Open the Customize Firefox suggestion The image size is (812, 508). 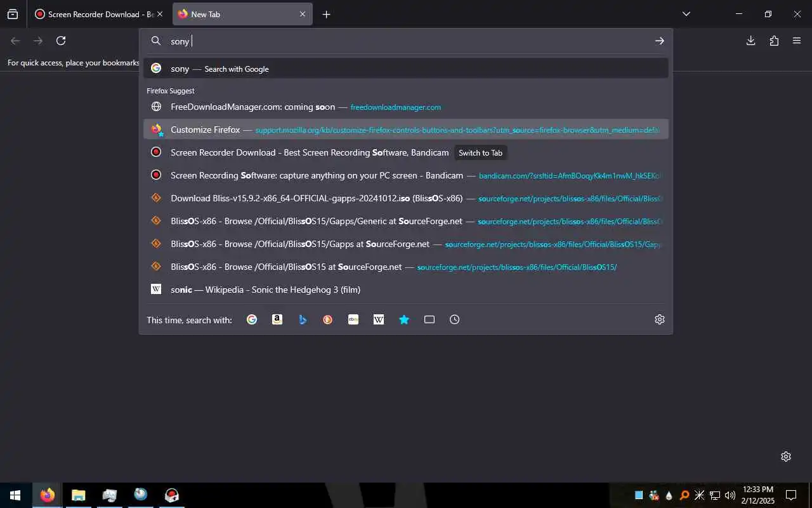point(406,130)
